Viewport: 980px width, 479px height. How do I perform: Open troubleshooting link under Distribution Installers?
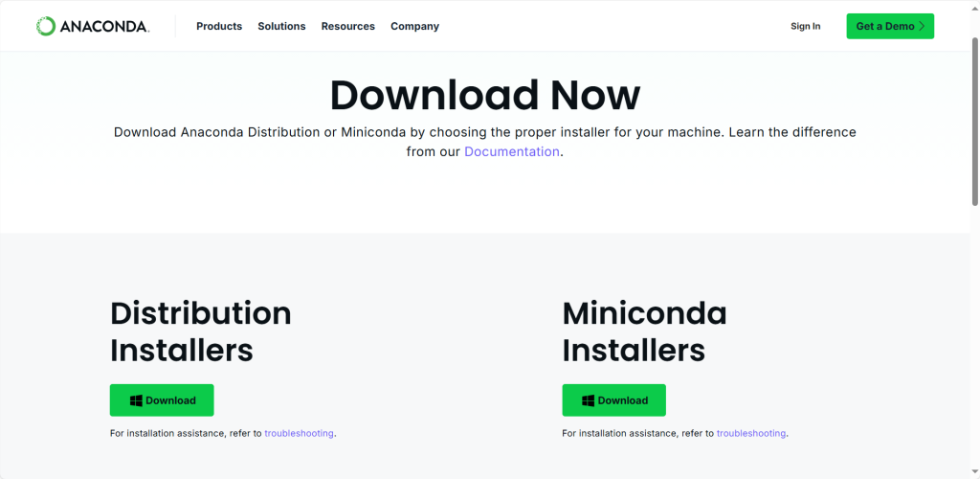coord(299,433)
